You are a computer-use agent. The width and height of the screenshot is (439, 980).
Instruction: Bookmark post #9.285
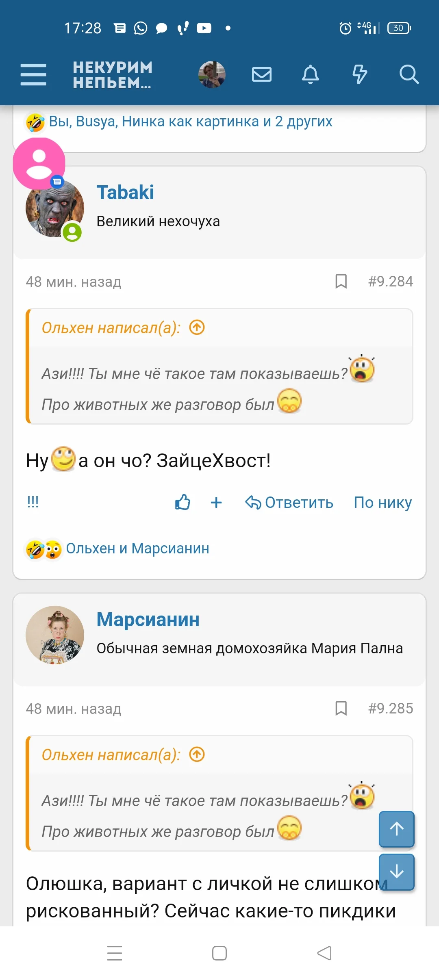341,708
